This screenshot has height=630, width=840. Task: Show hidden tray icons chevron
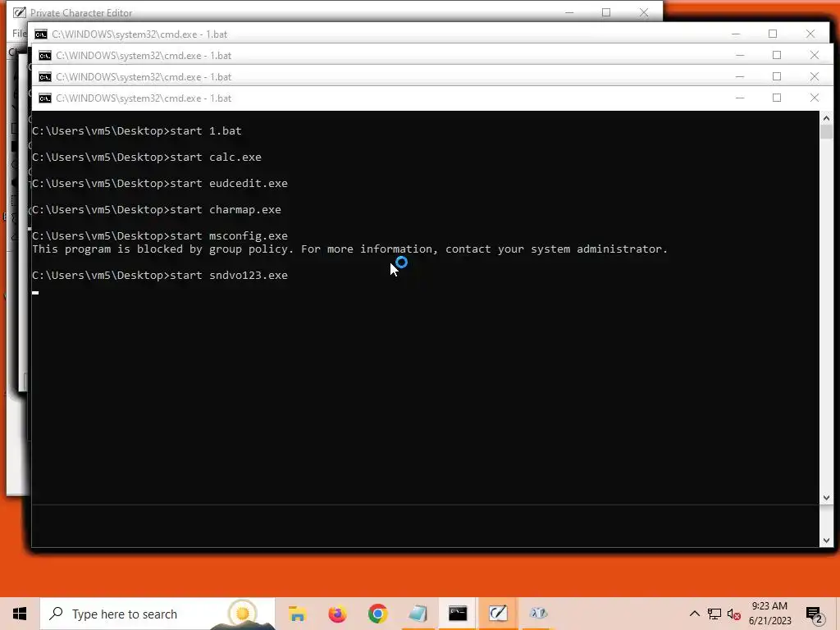click(x=694, y=614)
